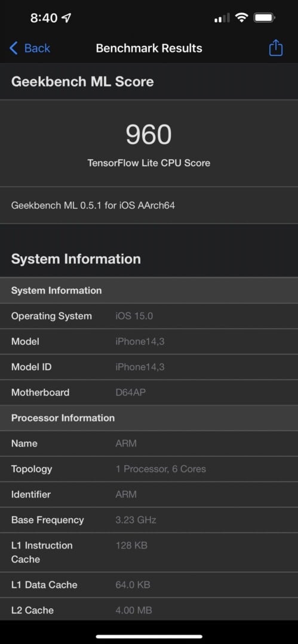Select the D64AP motherboard value
298x644 pixels.
(130, 392)
